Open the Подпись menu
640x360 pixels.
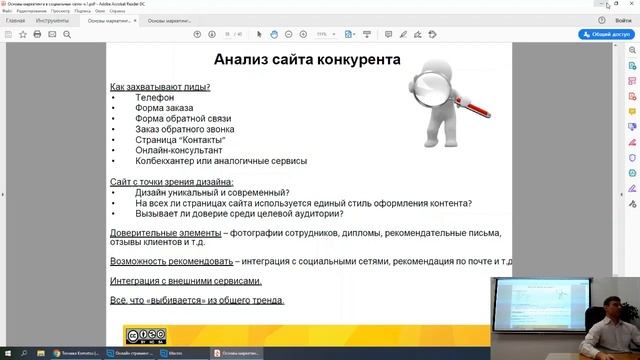click(82, 11)
